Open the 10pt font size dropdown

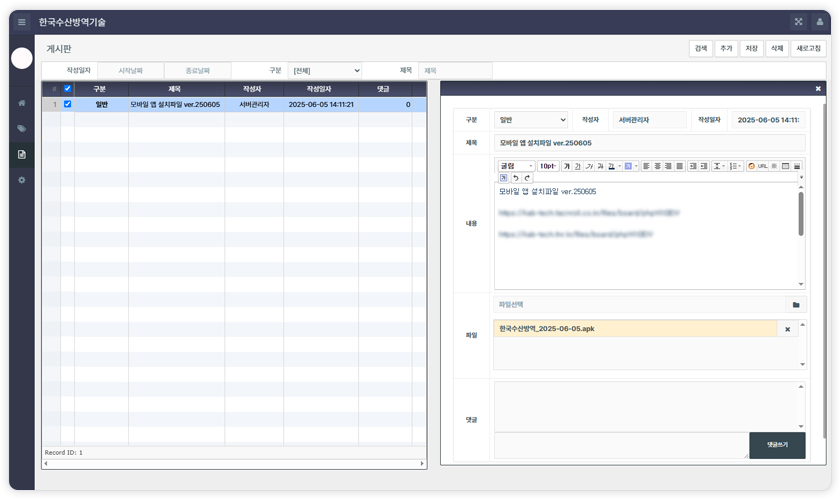coord(548,166)
